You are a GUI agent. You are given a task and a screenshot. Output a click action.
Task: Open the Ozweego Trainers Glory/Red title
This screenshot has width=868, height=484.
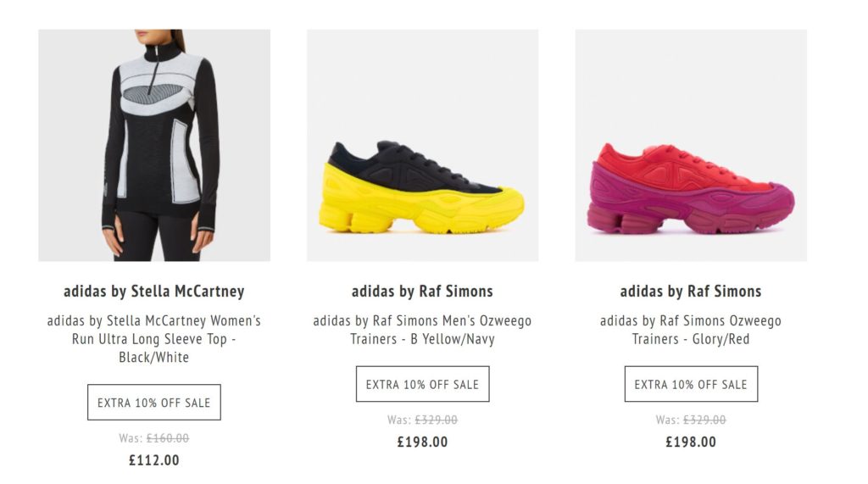(x=691, y=330)
